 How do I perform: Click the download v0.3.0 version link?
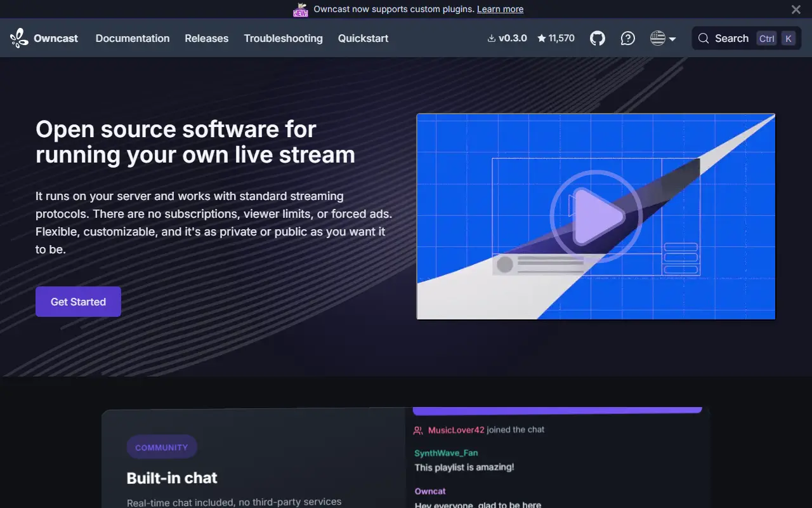pyautogui.click(x=507, y=38)
